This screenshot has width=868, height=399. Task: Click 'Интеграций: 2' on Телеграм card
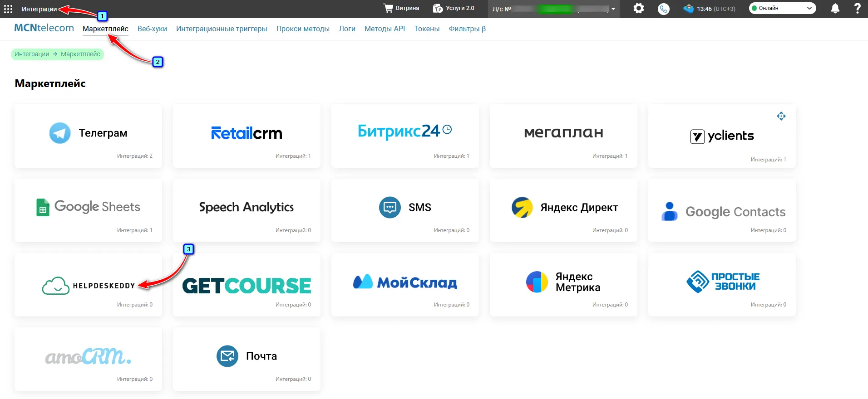[135, 156]
